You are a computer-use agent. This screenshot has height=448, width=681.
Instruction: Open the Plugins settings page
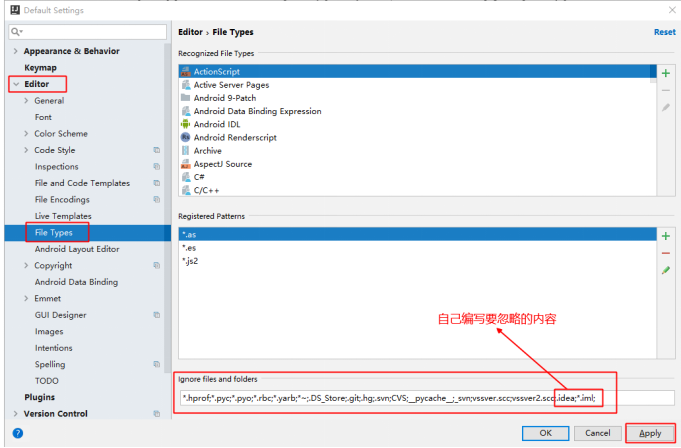(x=40, y=397)
